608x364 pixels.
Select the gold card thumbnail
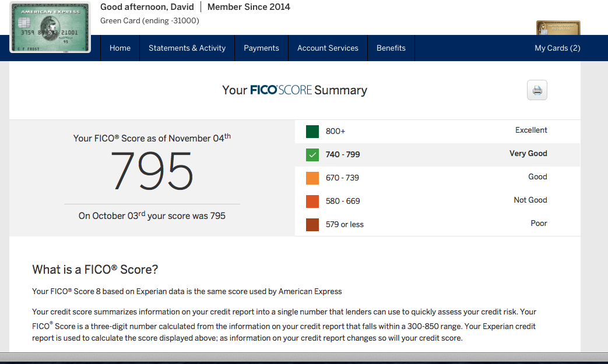coord(558,28)
